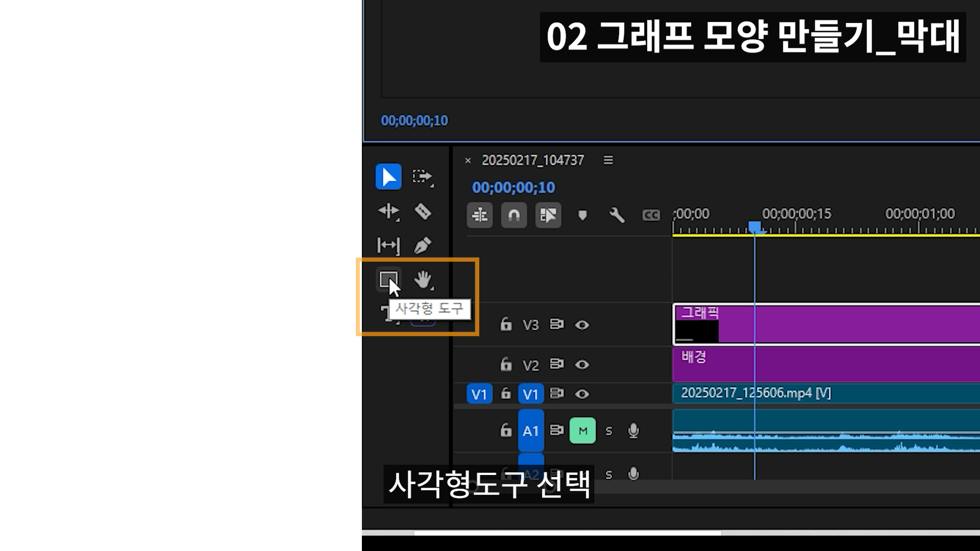Select the Pen tool
The image size is (980, 551).
tap(423, 245)
